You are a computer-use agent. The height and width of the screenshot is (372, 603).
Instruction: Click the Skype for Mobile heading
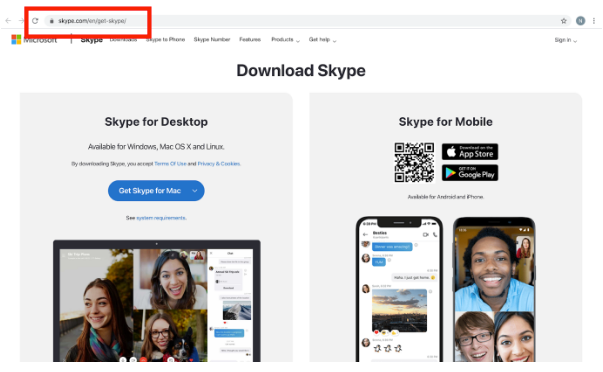445,122
